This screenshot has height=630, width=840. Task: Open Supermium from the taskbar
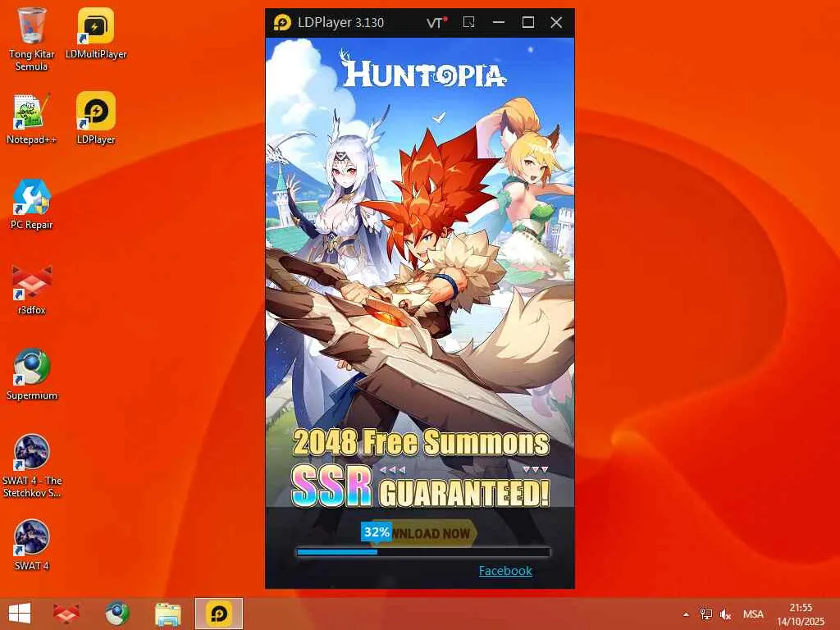(116, 614)
